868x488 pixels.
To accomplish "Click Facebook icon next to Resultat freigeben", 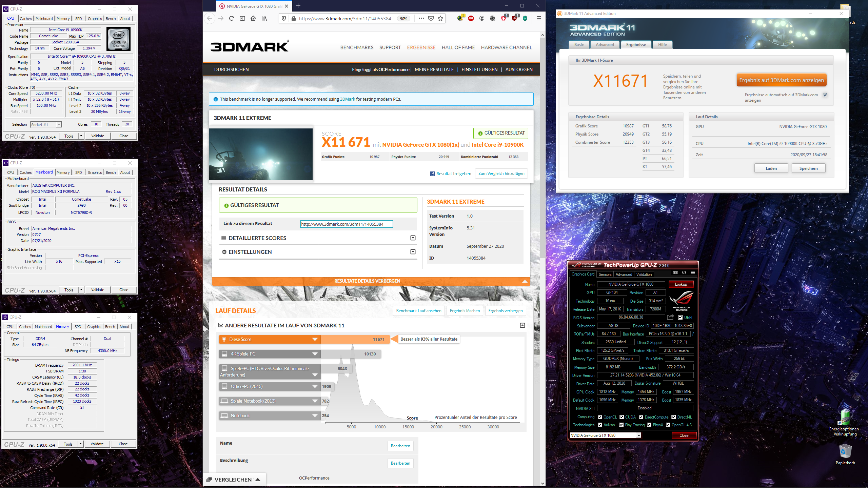I will click(x=432, y=174).
